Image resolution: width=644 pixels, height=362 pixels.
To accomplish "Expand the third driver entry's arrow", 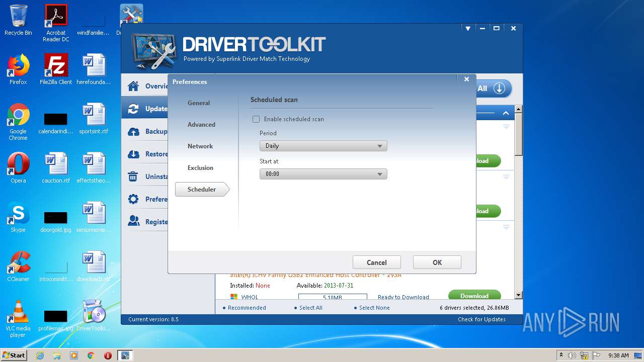I will coord(506,227).
